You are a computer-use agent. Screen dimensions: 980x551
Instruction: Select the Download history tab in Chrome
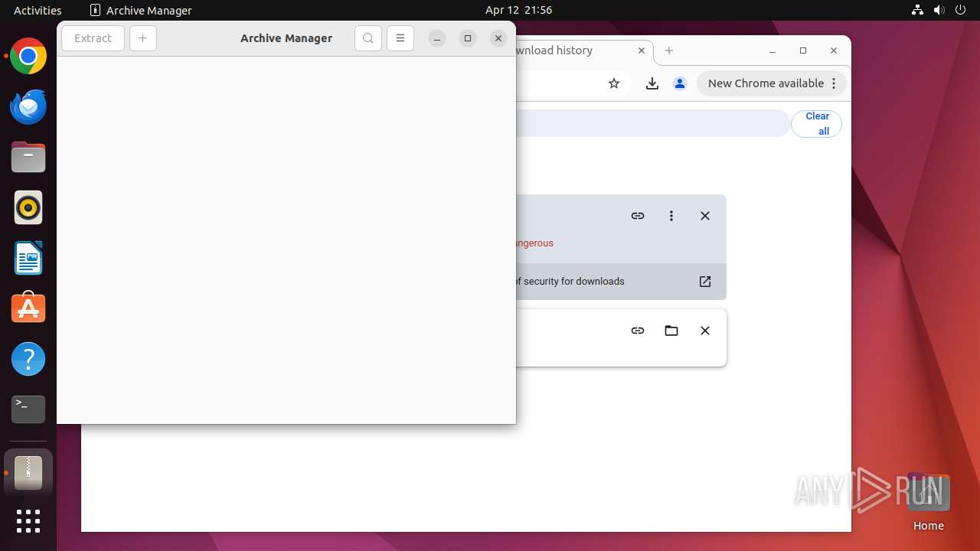click(x=574, y=51)
